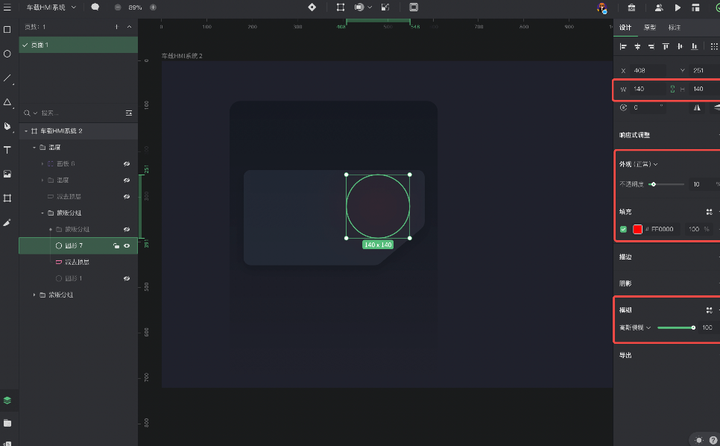Select the Triangle/polygon tool
This screenshot has width=720, height=446.
click(8, 102)
